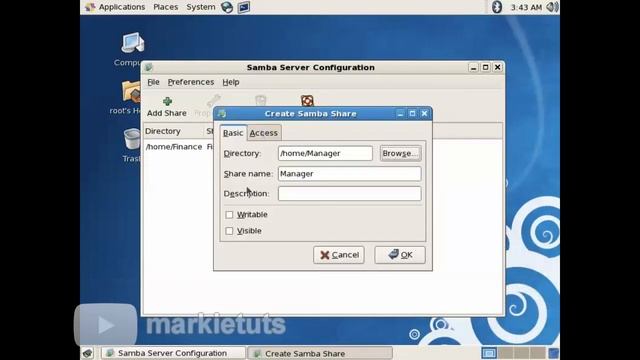This screenshot has width=640, height=360.
Task: Open the Computer desktop icon
Action: (132, 43)
